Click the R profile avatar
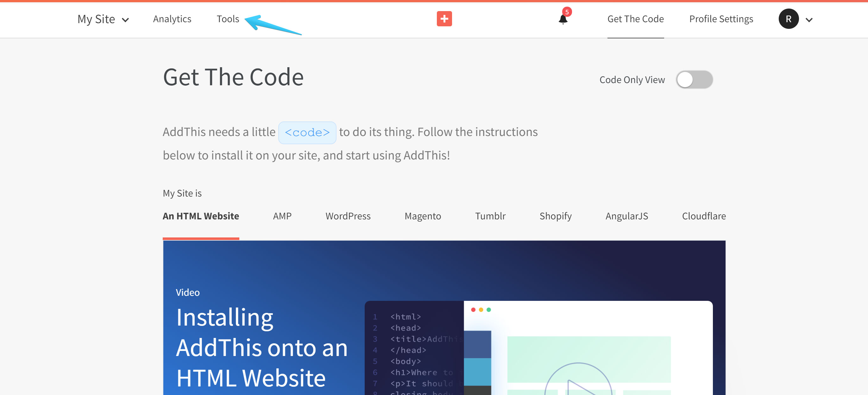868x395 pixels. click(x=788, y=19)
